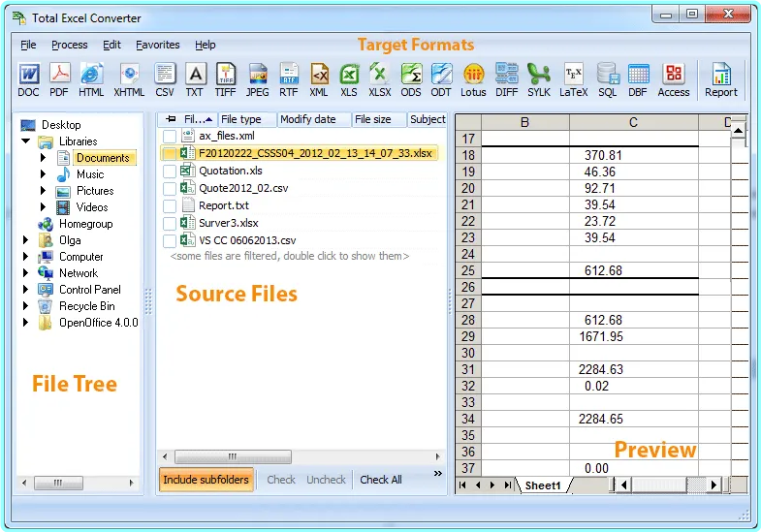This screenshot has width=761, height=532.
Task: Click the Check button
Action: click(281, 480)
